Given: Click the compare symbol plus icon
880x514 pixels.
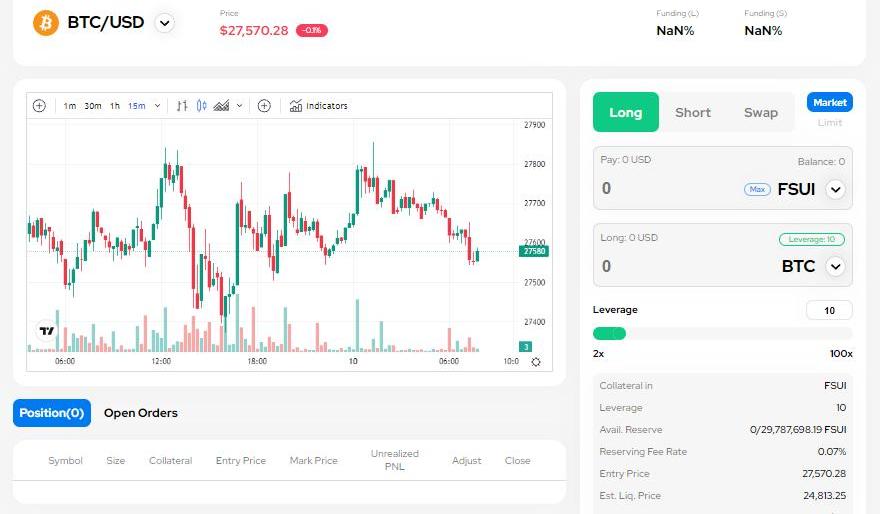Looking at the screenshot, I should pos(264,106).
